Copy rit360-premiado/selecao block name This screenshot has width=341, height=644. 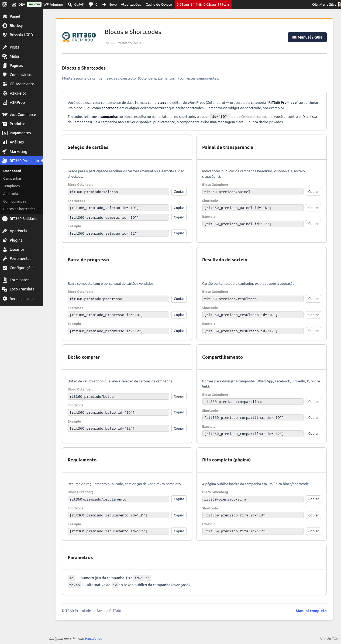(179, 192)
